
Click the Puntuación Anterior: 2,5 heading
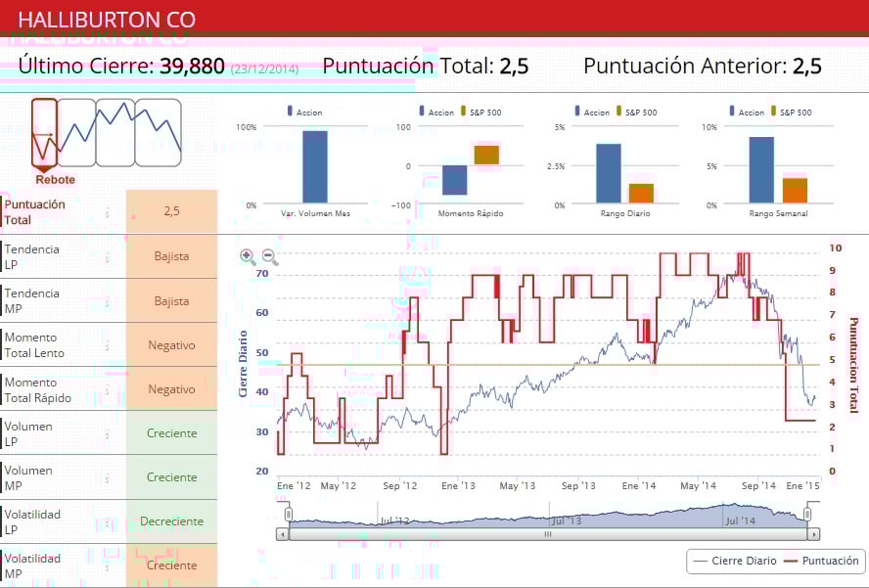pyautogui.click(x=703, y=66)
